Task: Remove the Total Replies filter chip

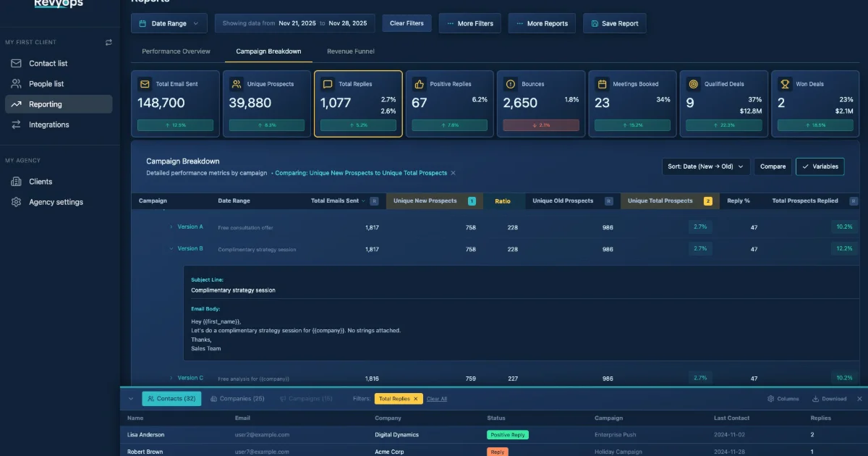Action: pyautogui.click(x=416, y=399)
